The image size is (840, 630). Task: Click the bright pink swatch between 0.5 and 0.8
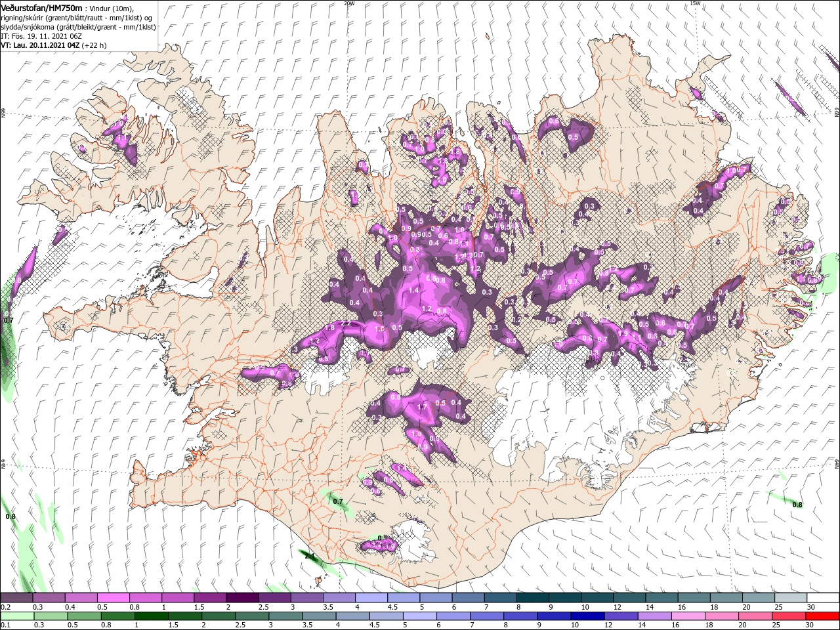pyautogui.click(x=113, y=598)
